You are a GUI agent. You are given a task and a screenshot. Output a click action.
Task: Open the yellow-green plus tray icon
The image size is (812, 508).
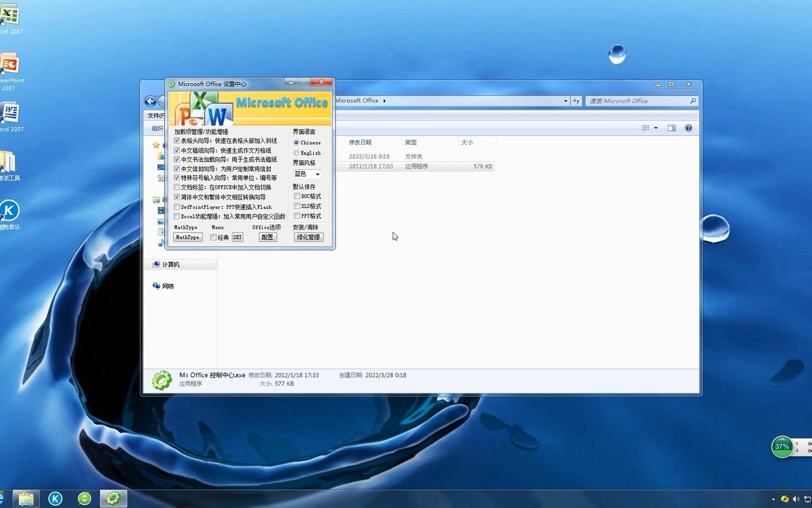click(x=785, y=499)
